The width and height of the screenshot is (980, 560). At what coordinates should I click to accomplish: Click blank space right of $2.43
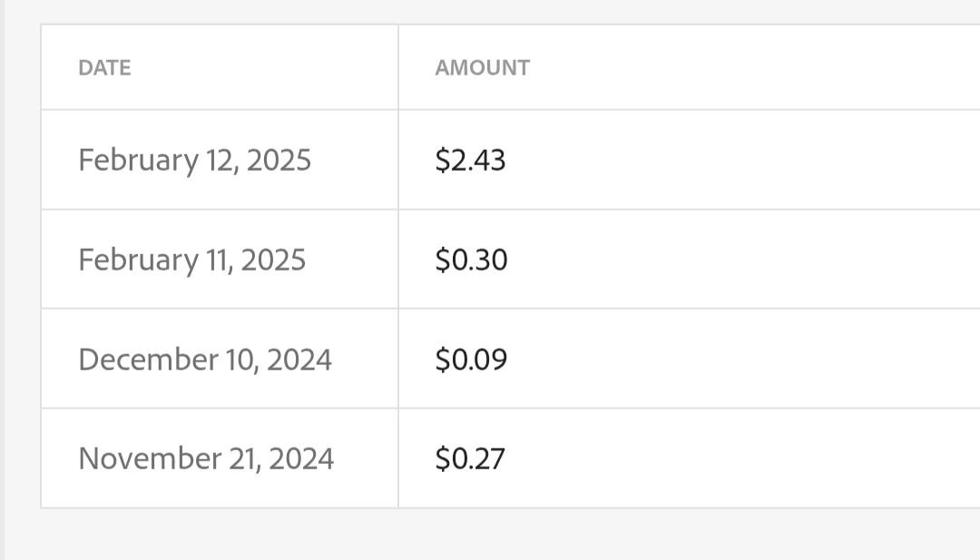click(x=744, y=161)
